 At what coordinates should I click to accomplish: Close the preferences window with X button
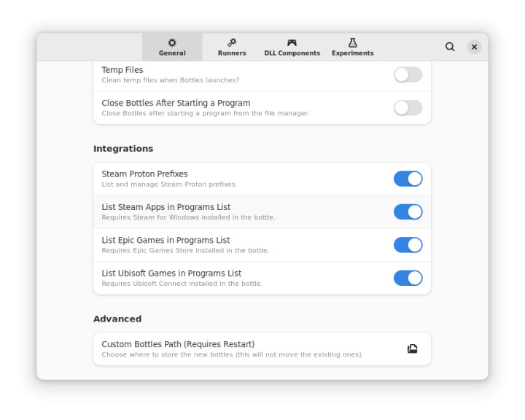474,47
